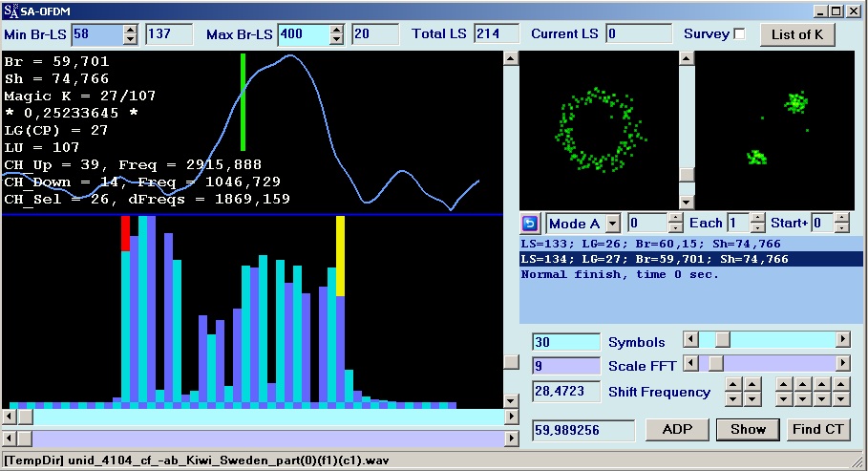Viewport: 868px width, 471px height.
Task: Click the Min Br-LS field showing 58
Action: [x=97, y=34]
